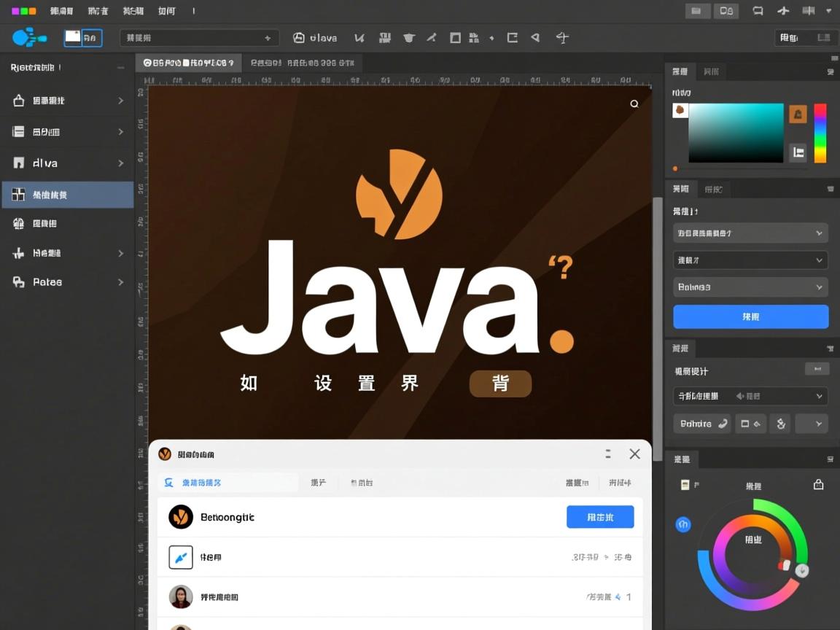Open the histogram icon in the color panel

[798, 153]
